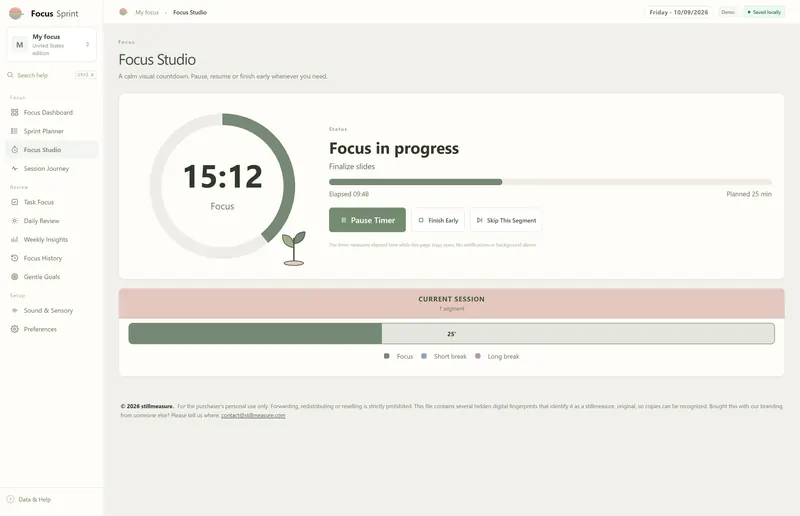Open Sprint Planner sidebar icon
Image resolution: width=800 pixels, height=516 pixels.
coord(14,131)
